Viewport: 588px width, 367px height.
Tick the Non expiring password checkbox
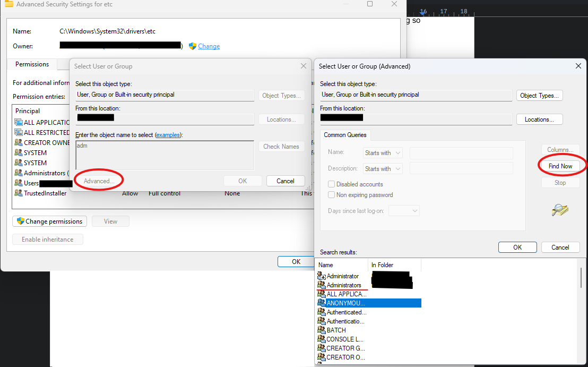coord(332,195)
